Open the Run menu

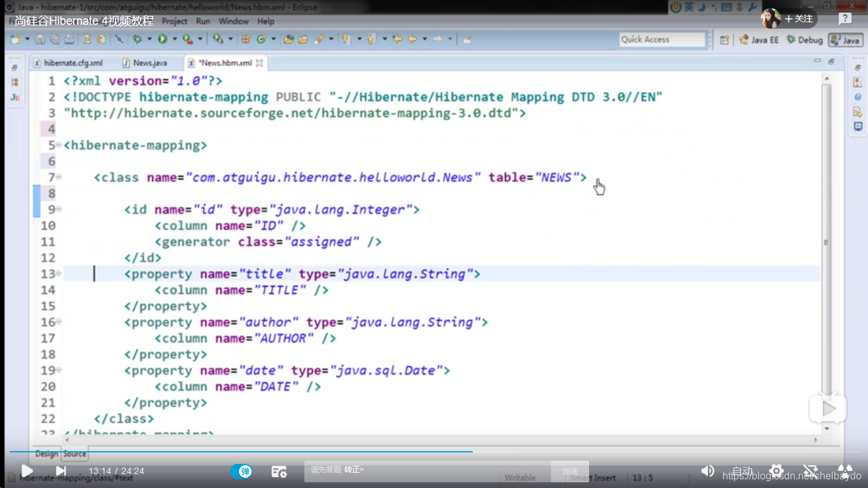click(203, 21)
